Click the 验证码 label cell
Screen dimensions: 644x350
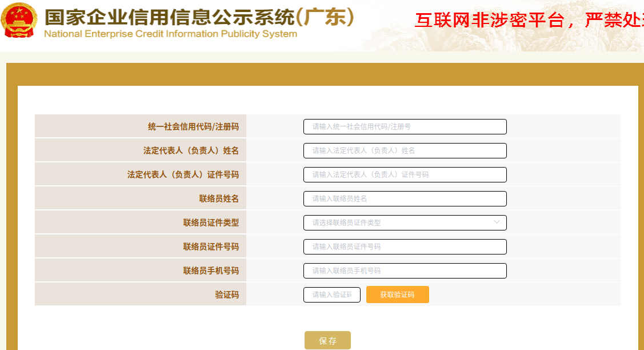click(227, 295)
